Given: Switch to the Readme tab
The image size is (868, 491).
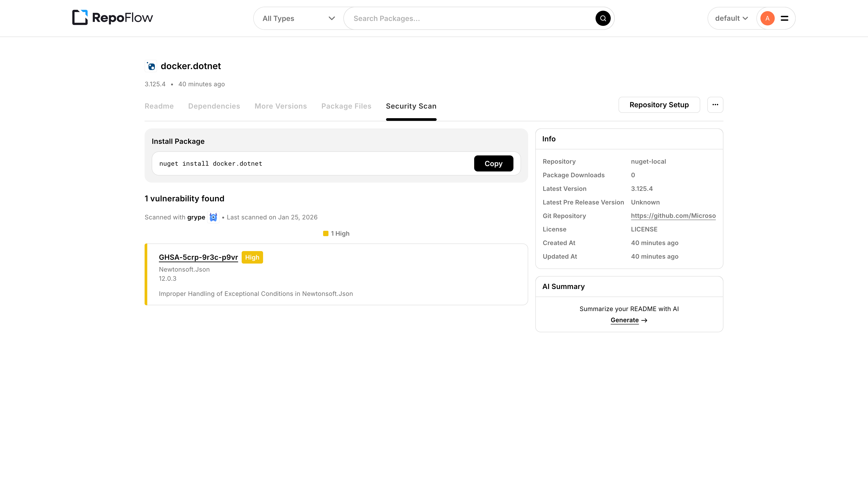Looking at the screenshot, I should coord(159,106).
